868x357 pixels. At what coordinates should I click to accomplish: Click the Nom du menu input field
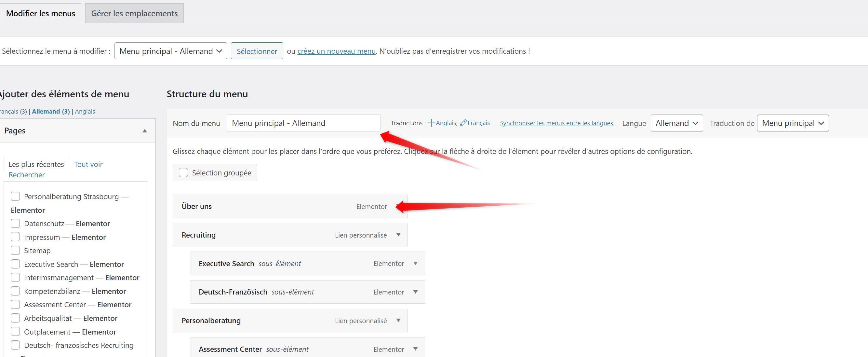click(304, 123)
